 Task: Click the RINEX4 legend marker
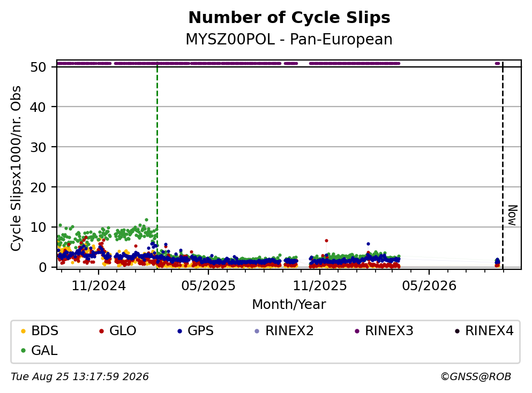[457, 331]
